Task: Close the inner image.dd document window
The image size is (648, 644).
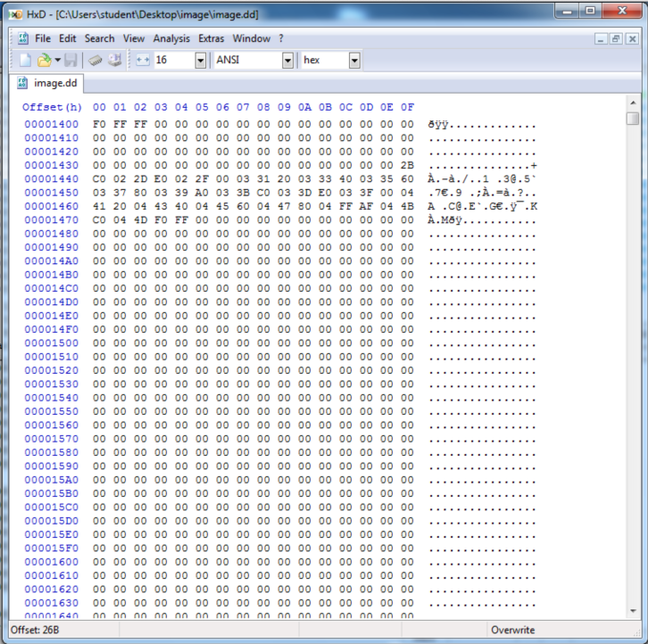Action: 631,39
